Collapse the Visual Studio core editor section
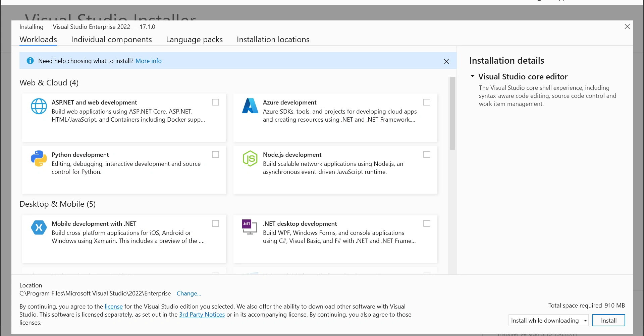Image resolution: width=644 pixels, height=336 pixels. (473, 76)
